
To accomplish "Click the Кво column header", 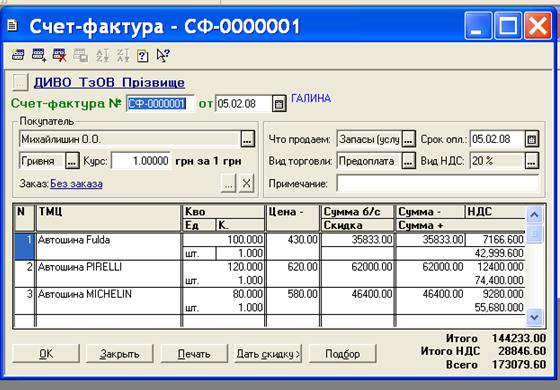I will 224,212.
